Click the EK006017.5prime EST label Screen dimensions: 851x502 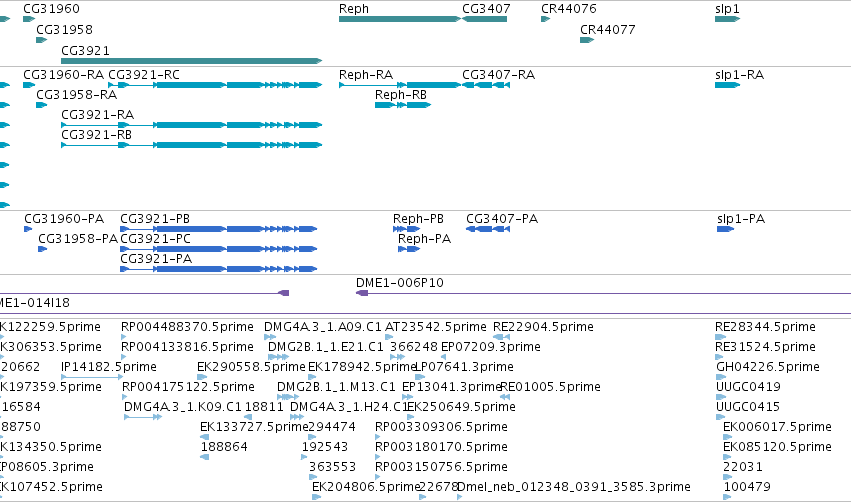click(x=777, y=427)
